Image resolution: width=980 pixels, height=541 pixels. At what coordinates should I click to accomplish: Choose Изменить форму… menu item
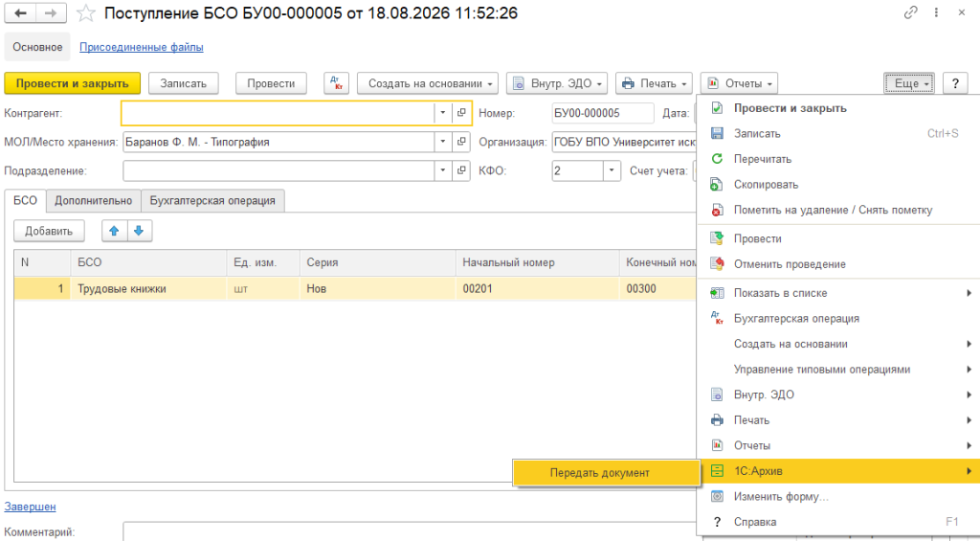838,497
